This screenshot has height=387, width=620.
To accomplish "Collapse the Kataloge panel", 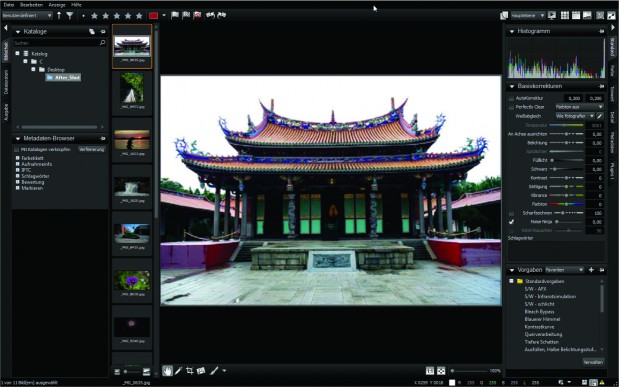I will (18, 32).
